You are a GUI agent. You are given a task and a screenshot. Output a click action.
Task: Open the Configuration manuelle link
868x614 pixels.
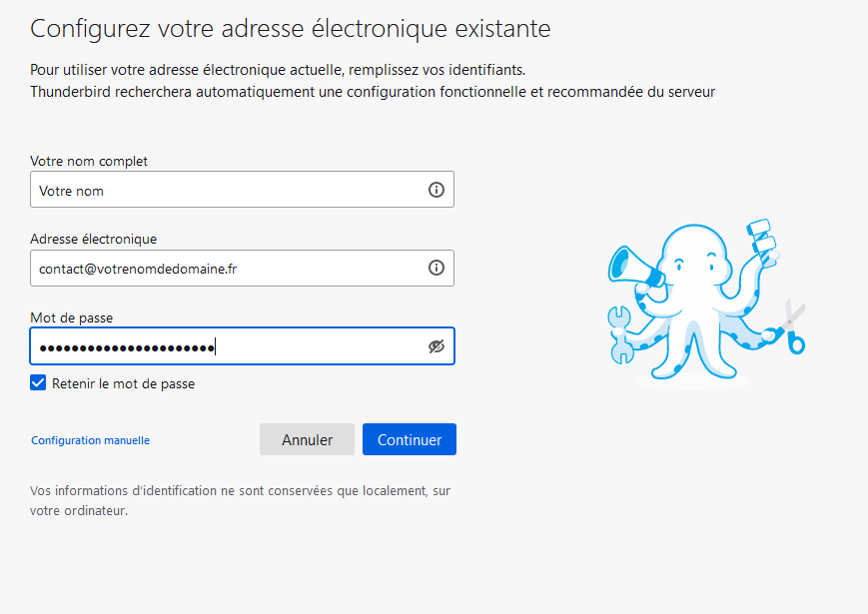tap(90, 440)
